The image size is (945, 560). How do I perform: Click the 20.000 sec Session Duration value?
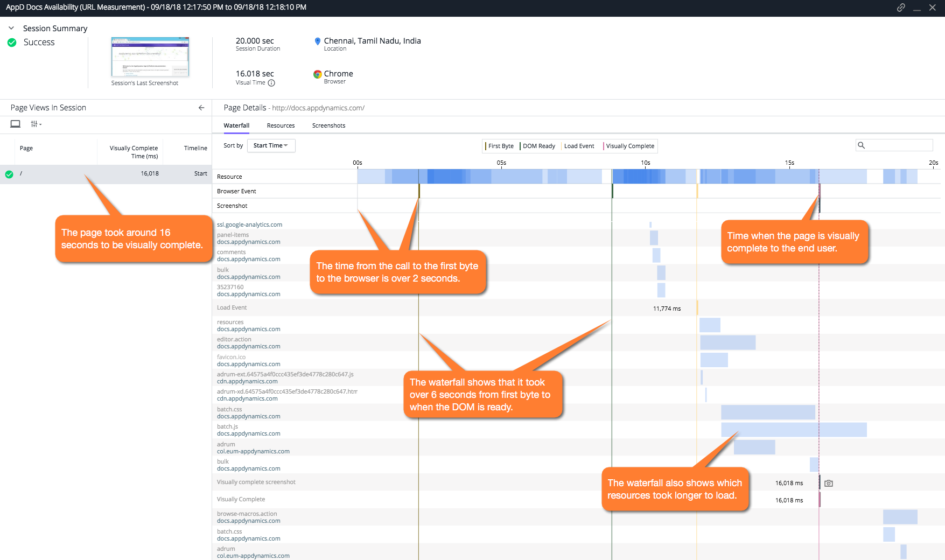(255, 41)
